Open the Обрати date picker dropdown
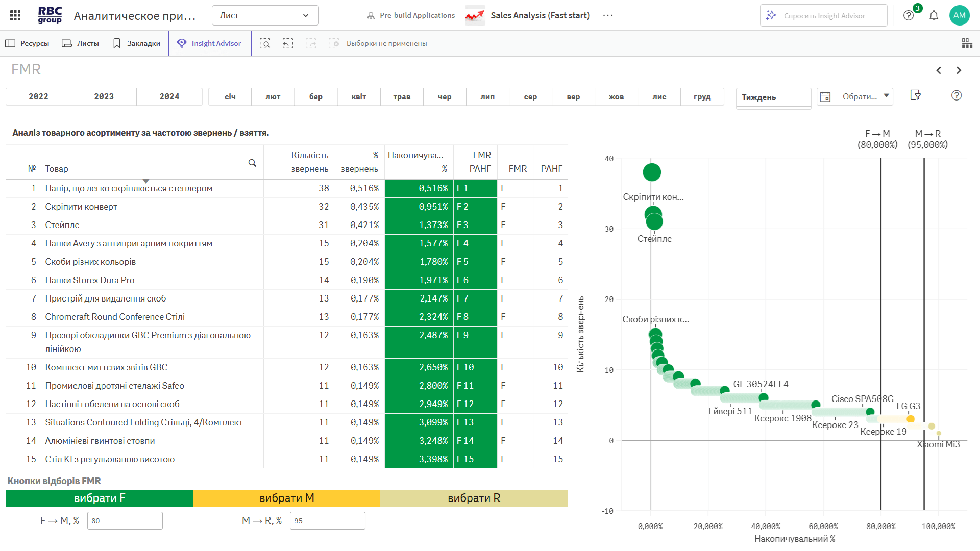This screenshot has width=980, height=551. [x=855, y=96]
